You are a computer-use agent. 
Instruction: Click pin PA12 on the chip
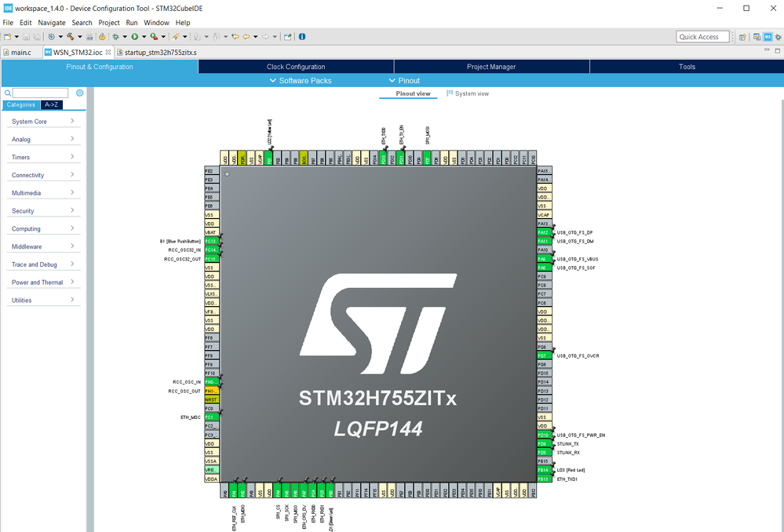(x=545, y=232)
